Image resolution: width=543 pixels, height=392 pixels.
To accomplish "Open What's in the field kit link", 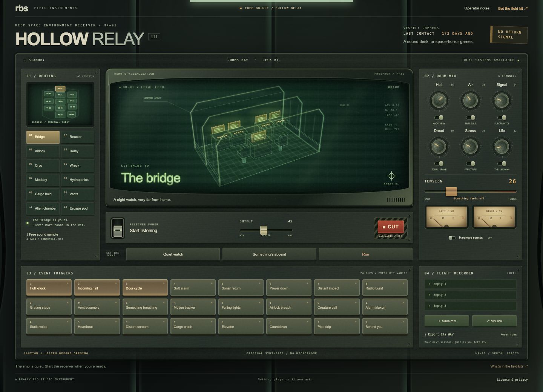I will [509, 366].
